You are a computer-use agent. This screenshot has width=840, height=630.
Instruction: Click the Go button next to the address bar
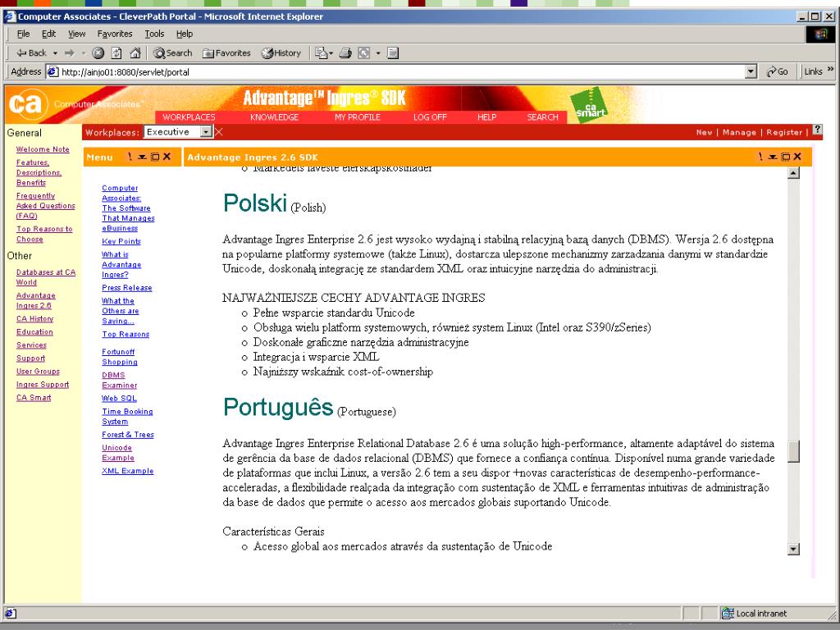click(778, 72)
